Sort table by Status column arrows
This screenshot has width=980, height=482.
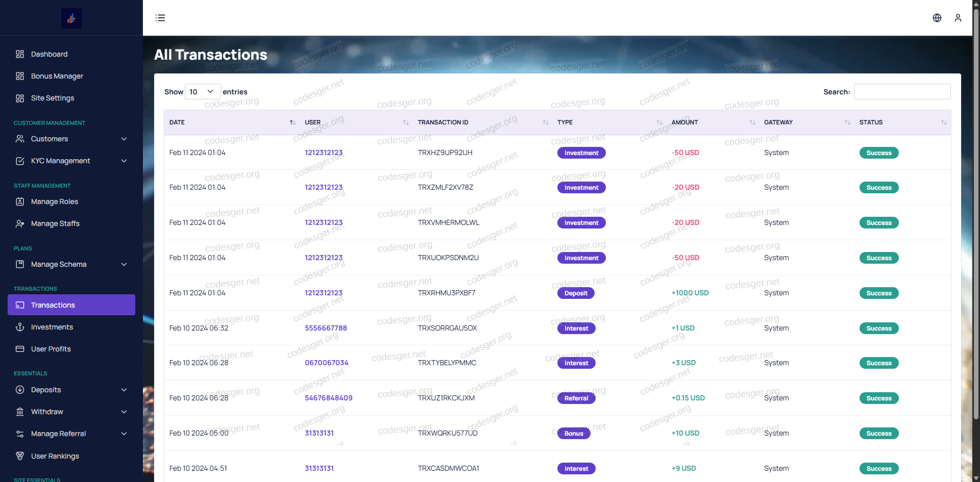tap(943, 122)
